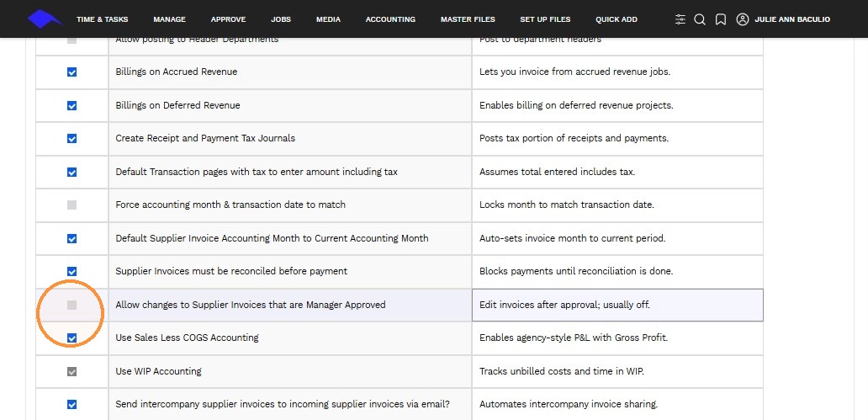868x420 pixels.
Task: Expand the Master Files menu
Action: coord(468,19)
